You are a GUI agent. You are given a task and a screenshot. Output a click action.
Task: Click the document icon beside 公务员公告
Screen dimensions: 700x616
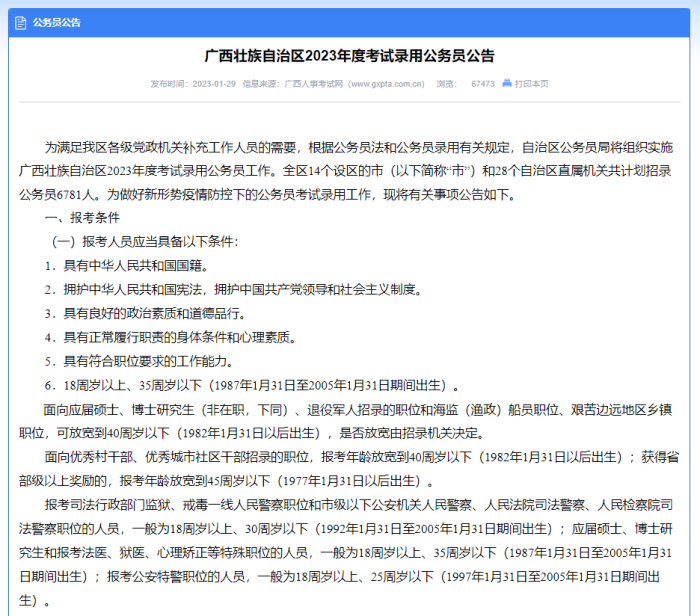[23, 21]
